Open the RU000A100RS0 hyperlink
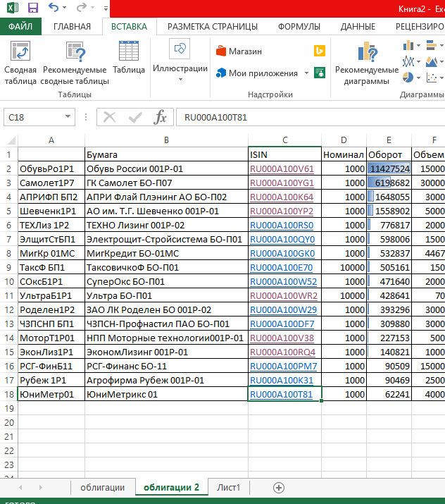The image size is (445, 504). [282, 226]
